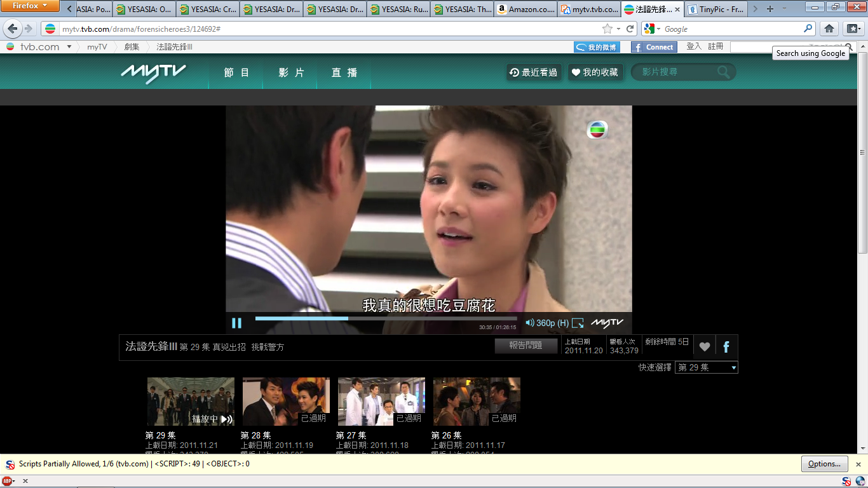Open the Firefox application menu
The image size is (868, 488).
click(31, 6)
